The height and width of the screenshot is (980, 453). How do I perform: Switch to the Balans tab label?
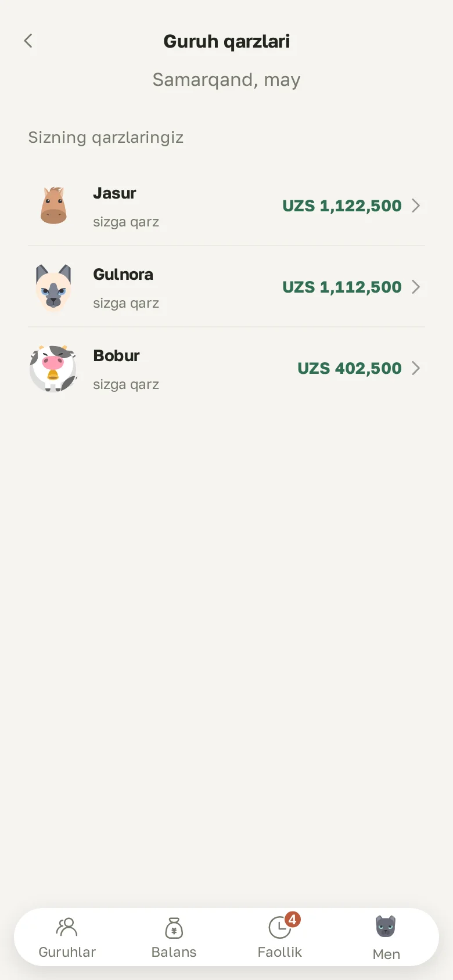174,952
